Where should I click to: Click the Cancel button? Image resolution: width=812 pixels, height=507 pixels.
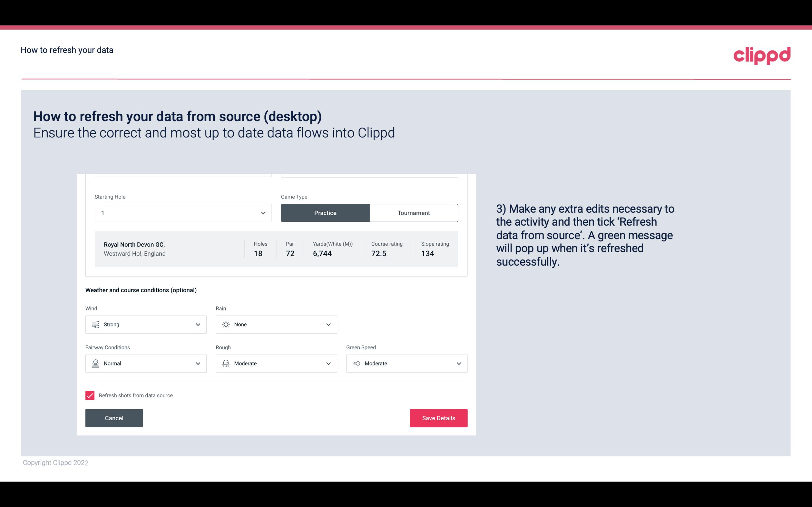[x=114, y=418]
